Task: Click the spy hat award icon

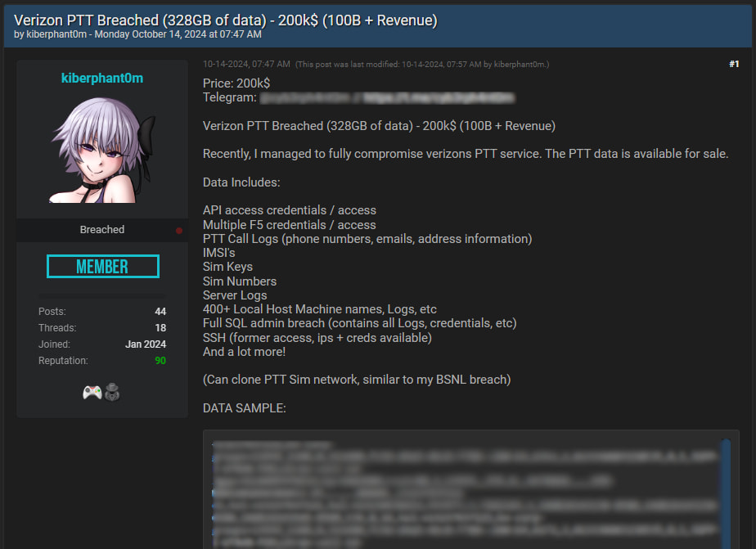Action: (x=112, y=393)
